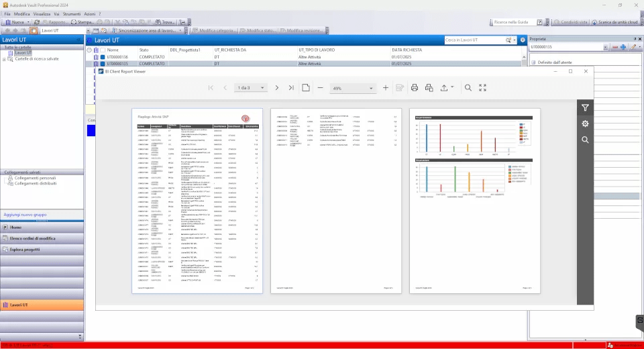Open the File menu
The height and width of the screenshot is (349, 644).
pyautogui.click(x=7, y=14)
